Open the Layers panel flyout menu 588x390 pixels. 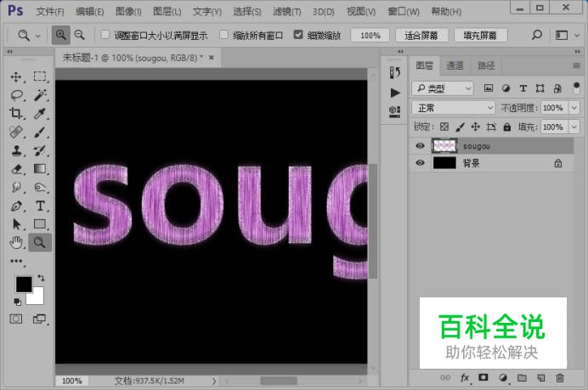tap(576, 65)
